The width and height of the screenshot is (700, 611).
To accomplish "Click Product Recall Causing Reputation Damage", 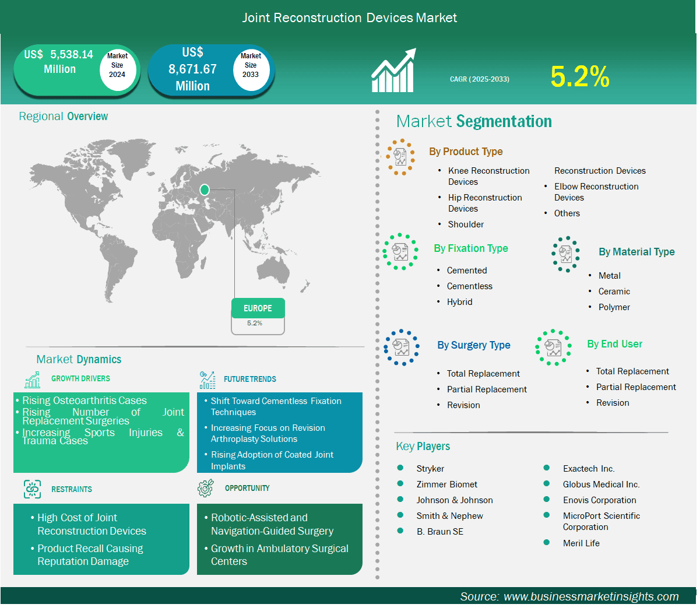I will 90,555.
